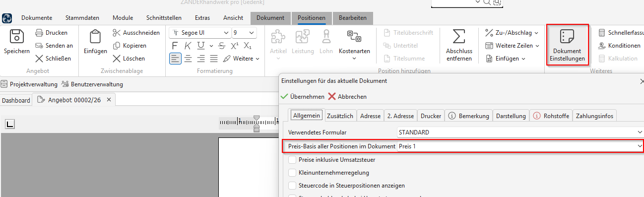
Task: Open Projektverwaltung
Action: (29, 84)
